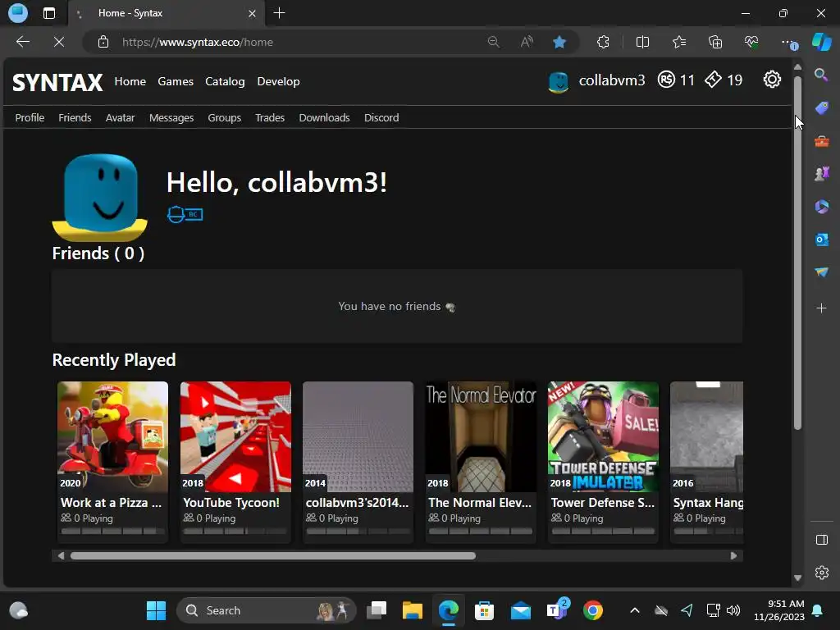
Task: Open the Avatar subnav link
Action: (x=120, y=117)
